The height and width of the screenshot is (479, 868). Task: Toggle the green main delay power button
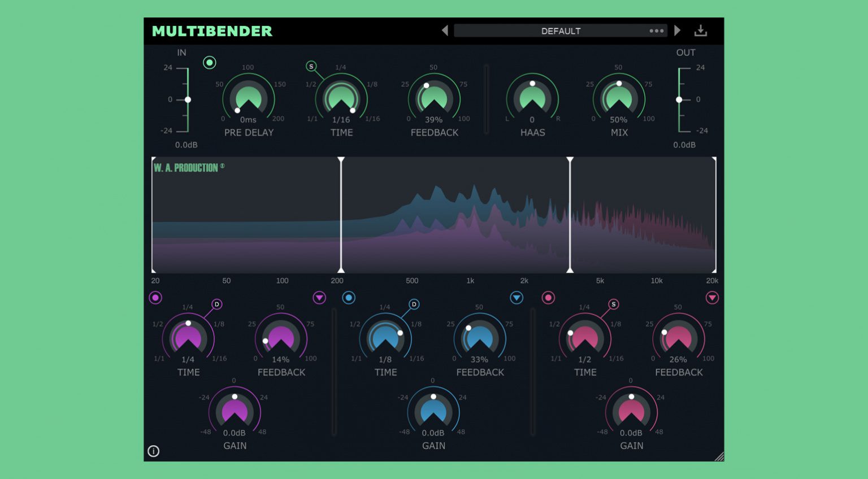coord(210,63)
